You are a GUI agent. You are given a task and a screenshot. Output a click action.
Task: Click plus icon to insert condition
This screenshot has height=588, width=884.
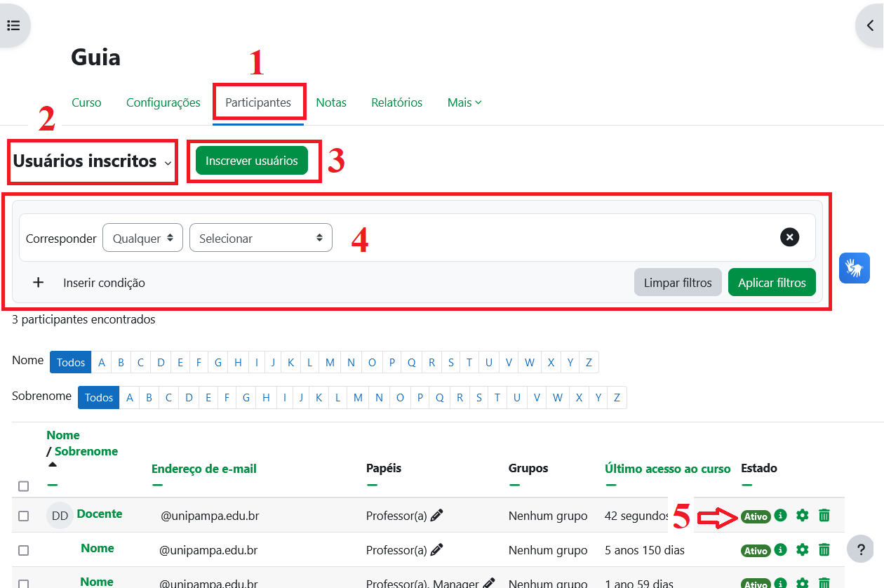[x=39, y=283]
